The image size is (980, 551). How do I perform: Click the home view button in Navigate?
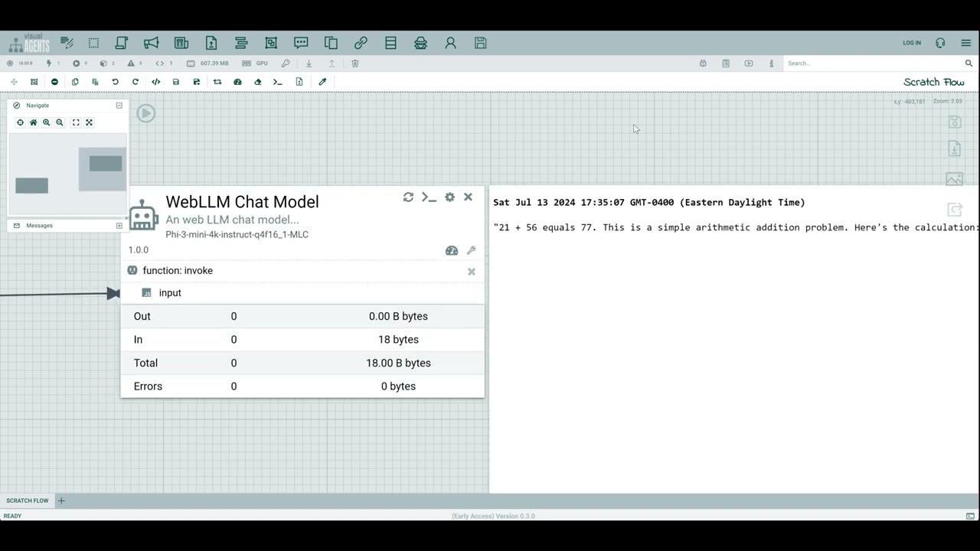(33, 122)
